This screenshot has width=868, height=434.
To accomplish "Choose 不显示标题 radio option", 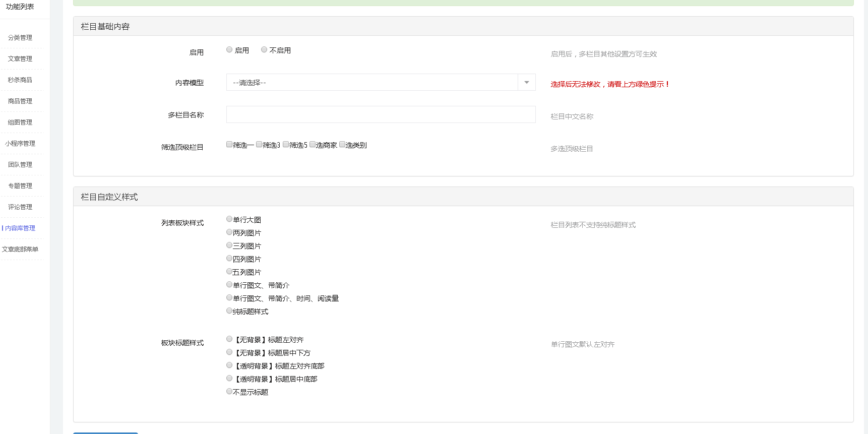I will click(x=229, y=392).
